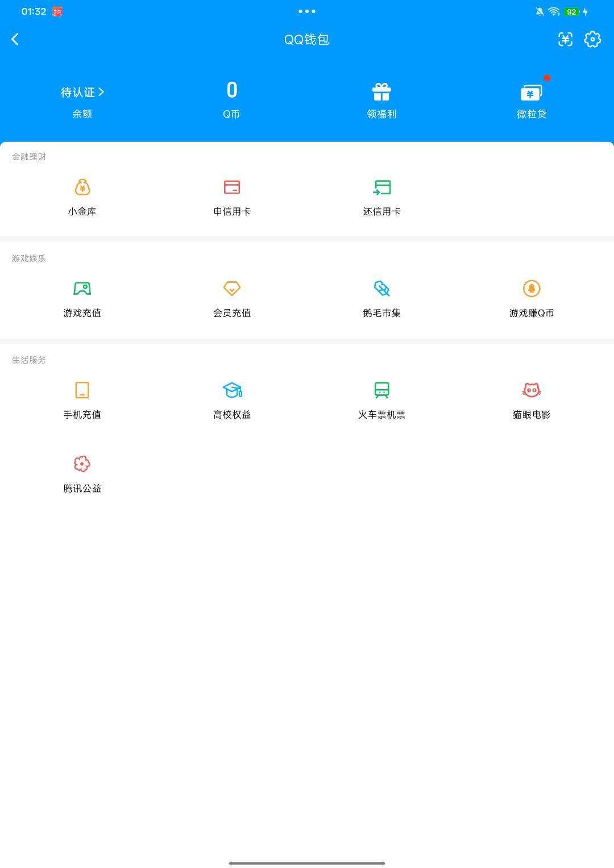Open 鹅毛市集 feather icon

[381, 289]
